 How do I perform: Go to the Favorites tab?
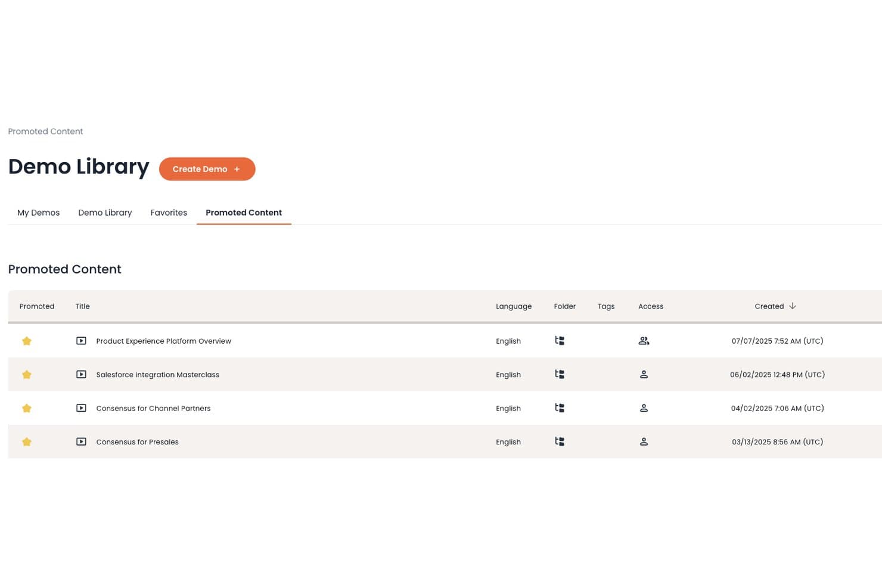169,213
